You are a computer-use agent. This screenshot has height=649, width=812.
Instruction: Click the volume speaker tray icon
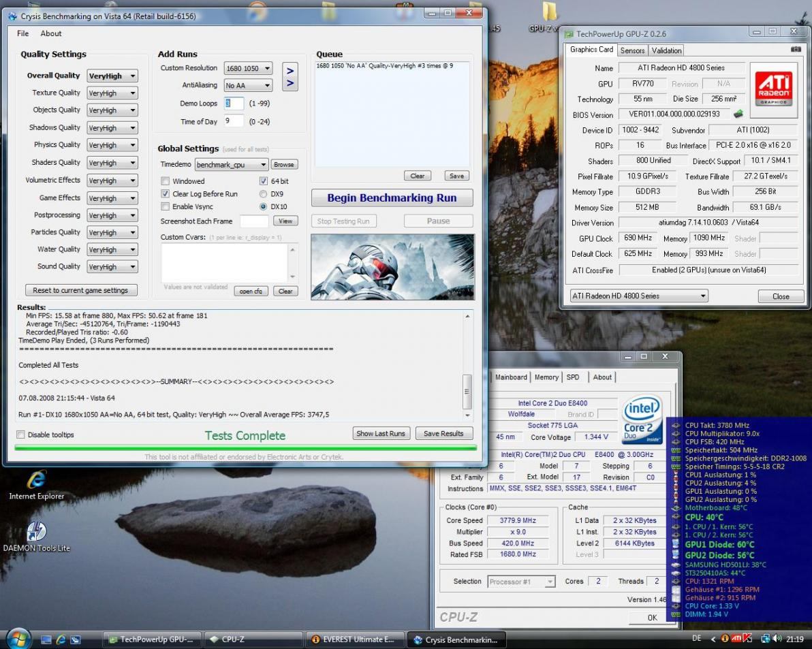tap(777, 639)
